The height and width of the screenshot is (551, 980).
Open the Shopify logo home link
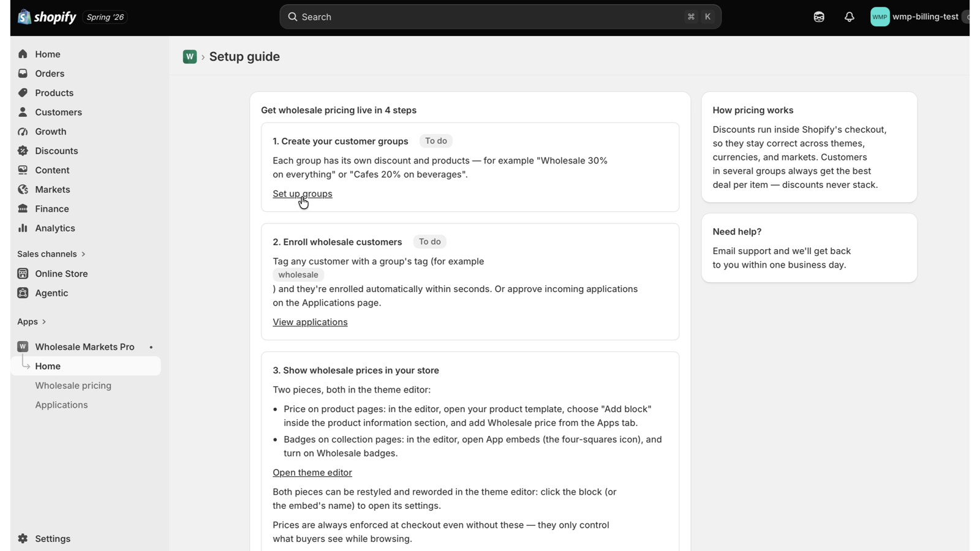coord(47,17)
